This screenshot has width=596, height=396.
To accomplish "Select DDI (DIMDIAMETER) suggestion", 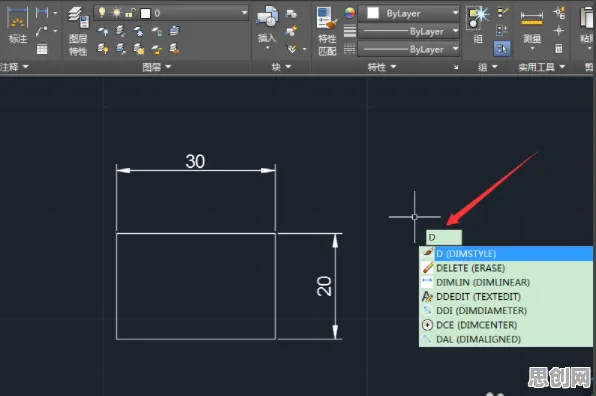I will (x=506, y=310).
